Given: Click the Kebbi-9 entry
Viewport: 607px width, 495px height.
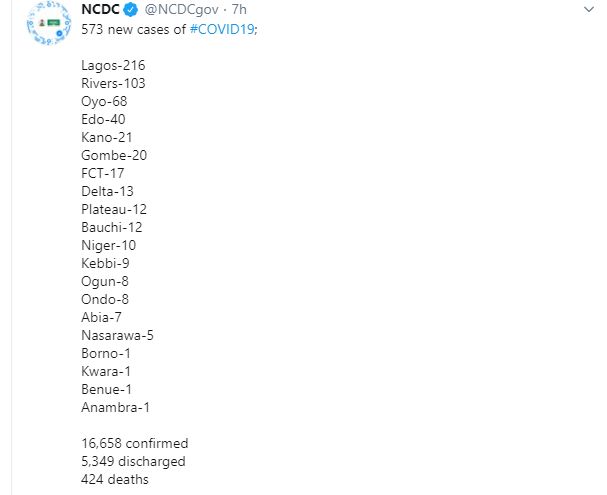Looking at the screenshot, I should click(x=105, y=263).
